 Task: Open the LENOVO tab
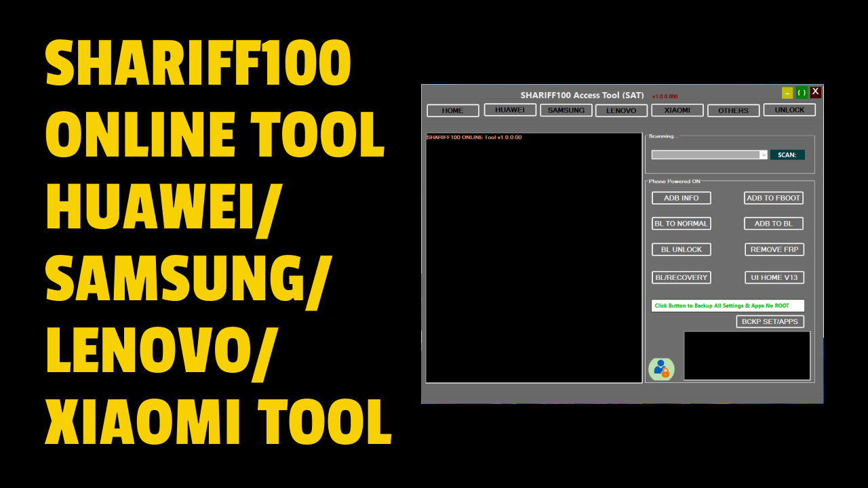[x=621, y=110]
